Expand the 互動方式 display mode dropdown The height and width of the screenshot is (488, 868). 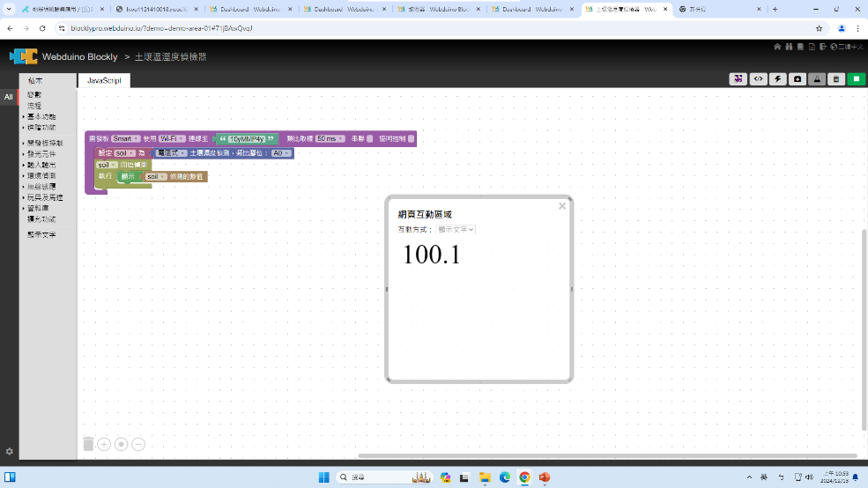tap(456, 229)
